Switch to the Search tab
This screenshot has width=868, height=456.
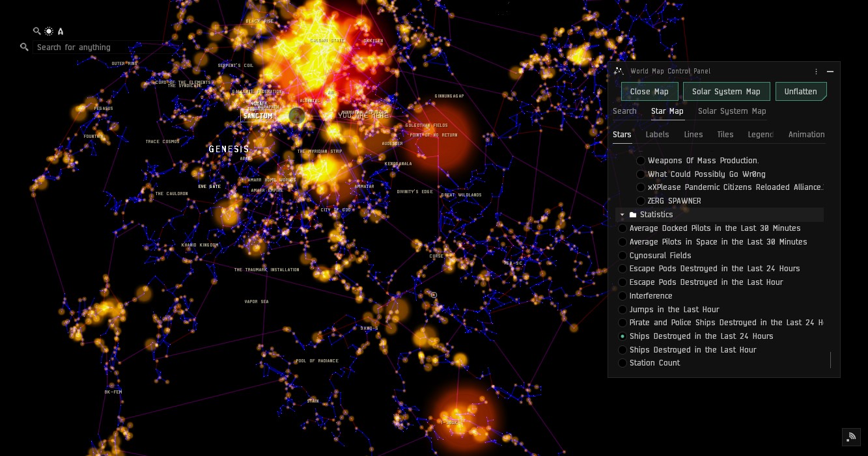[x=624, y=111]
